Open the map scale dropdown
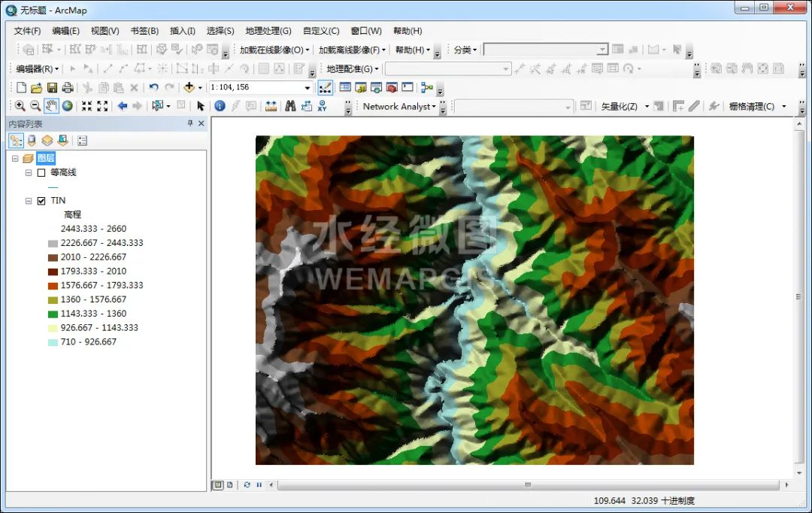 [307, 87]
